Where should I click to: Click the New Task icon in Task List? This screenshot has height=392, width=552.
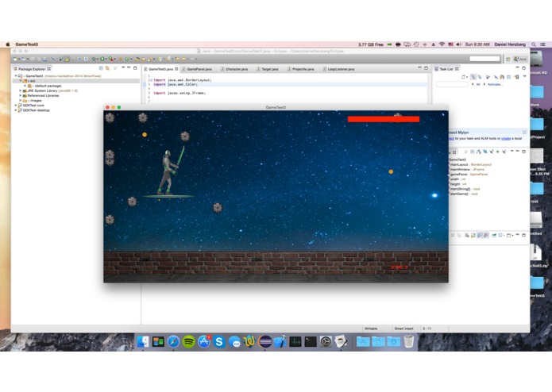tap(464, 77)
